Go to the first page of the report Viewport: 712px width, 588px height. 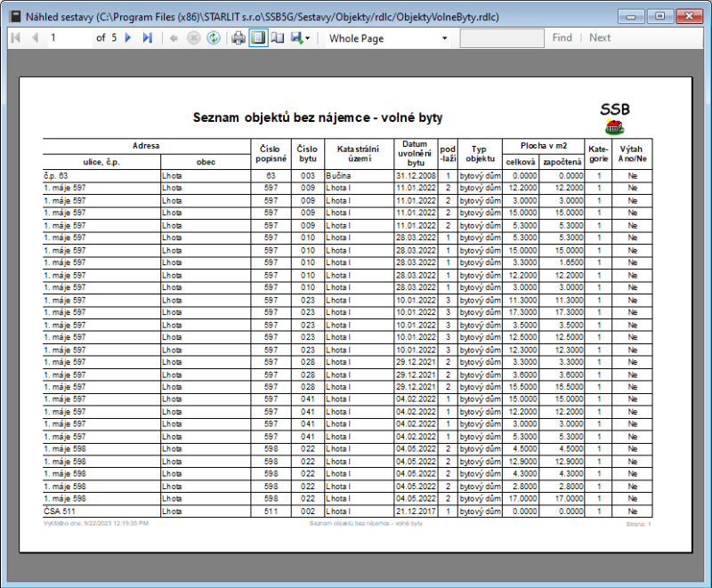tap(15, 38)
